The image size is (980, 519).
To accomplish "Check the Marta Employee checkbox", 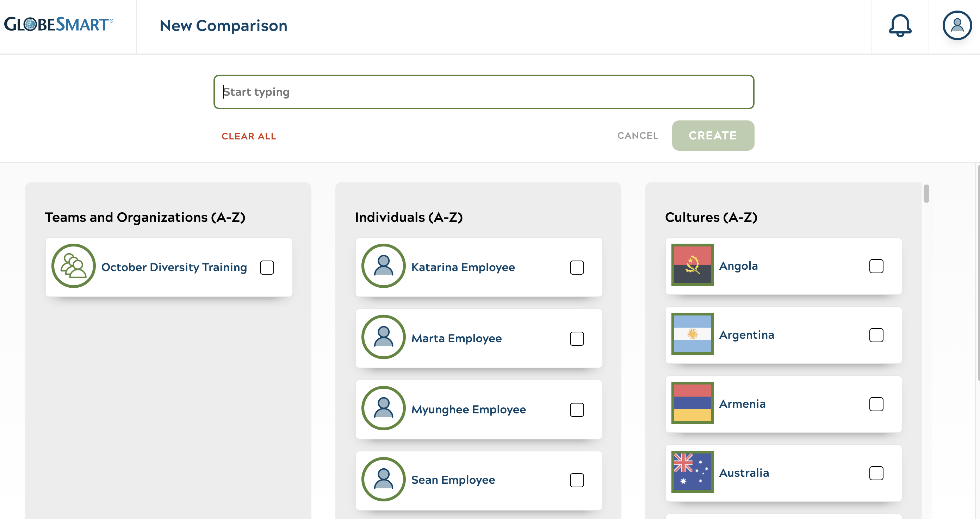I will (577, 338).
